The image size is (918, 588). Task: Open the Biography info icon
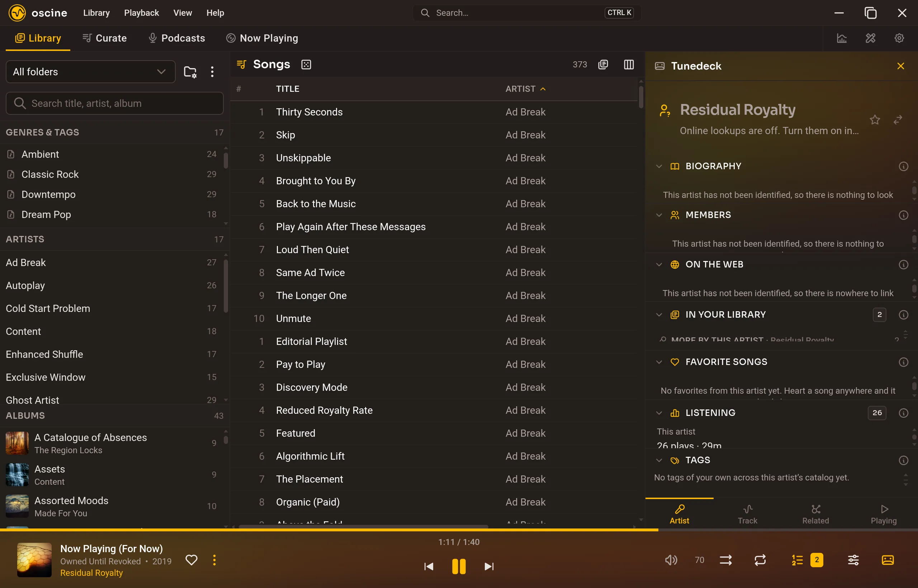(x=904, y=166)
